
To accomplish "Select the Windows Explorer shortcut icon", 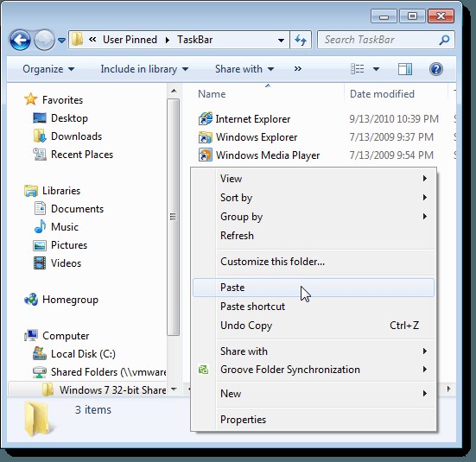I will [206, 137].
